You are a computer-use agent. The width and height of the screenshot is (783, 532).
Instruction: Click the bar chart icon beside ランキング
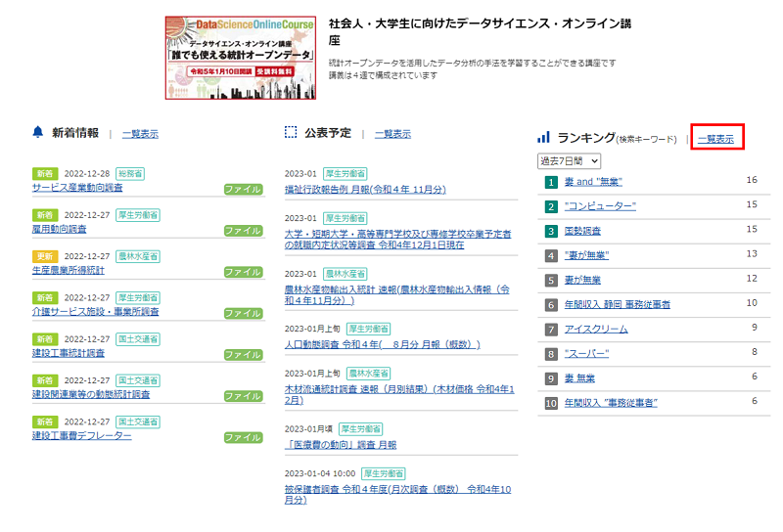point(543,137)
